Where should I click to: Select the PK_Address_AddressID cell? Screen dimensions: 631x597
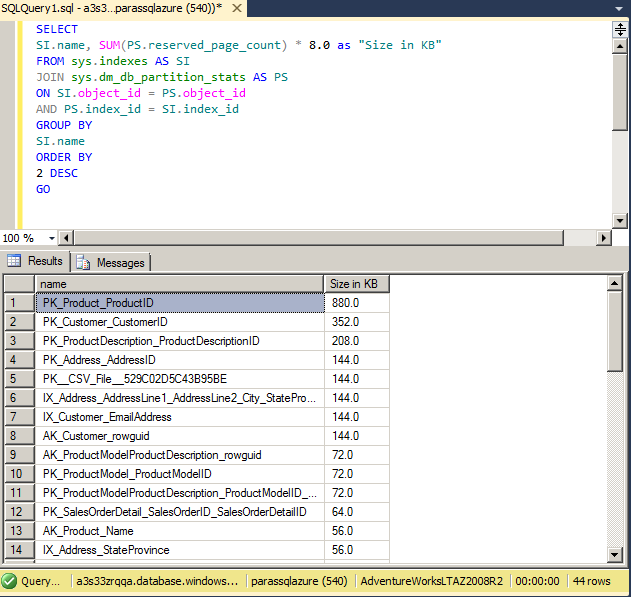click(180, 360)
